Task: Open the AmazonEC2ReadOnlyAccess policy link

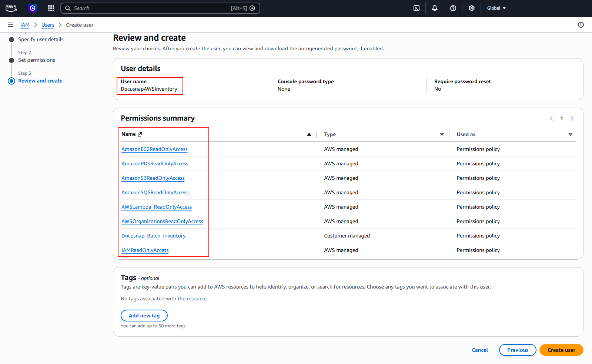Action: (x=154, y=149)
